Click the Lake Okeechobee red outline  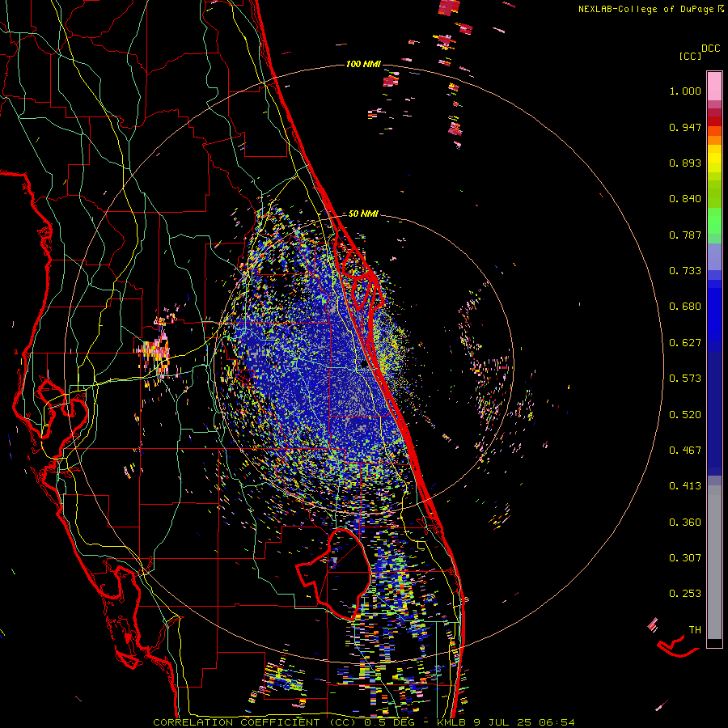click(334, 574)
